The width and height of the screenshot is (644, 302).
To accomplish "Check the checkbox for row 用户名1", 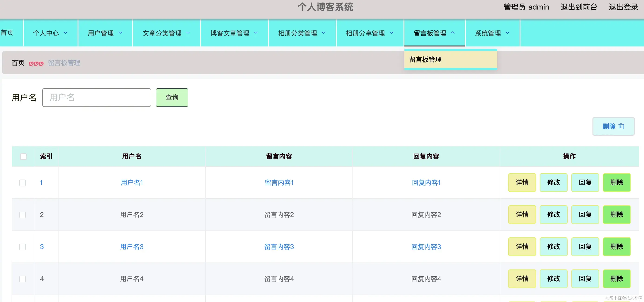I will click(x=23, y=183).
